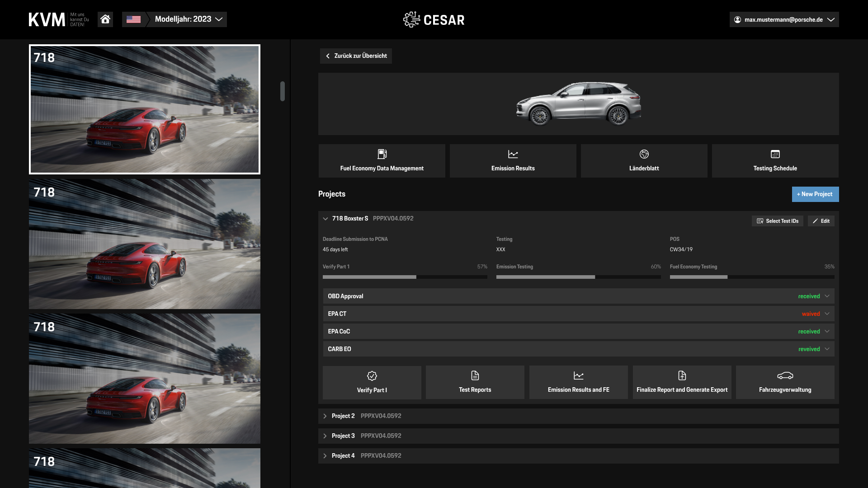Image resolution: width=868 pixels, height=488 pixels.
Task: Open the Emission Results chart tile
Action: tap(513, 161)
